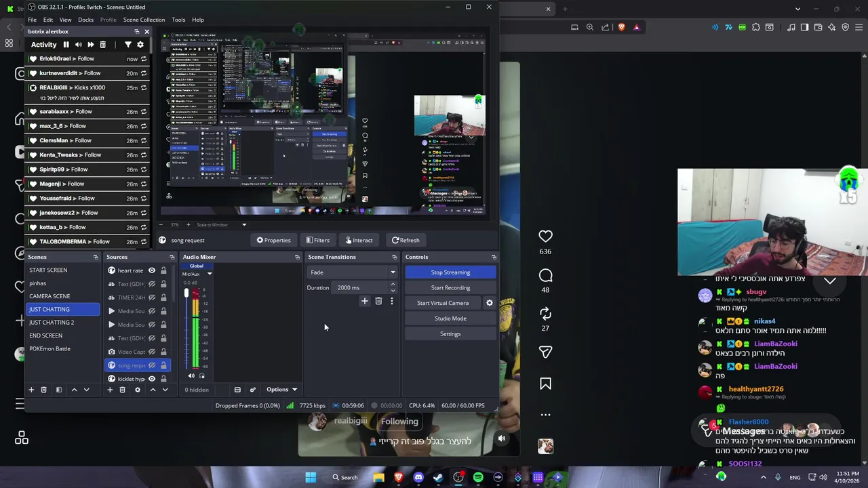Viewport: 868px width, 488px height.
Task: Bookmark the video in the browser
Action: pos(545,384)
